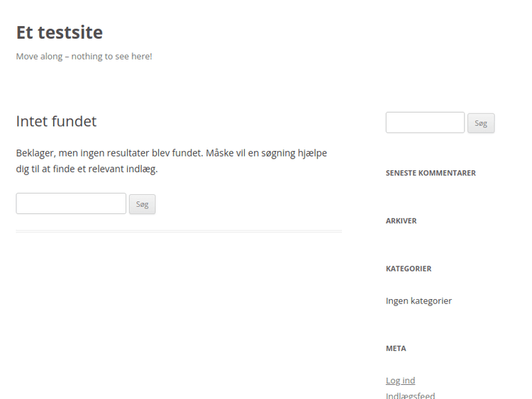Click the "Intet fundet" heading
Screen dimensions: 532x399
(x=56, y=121)
